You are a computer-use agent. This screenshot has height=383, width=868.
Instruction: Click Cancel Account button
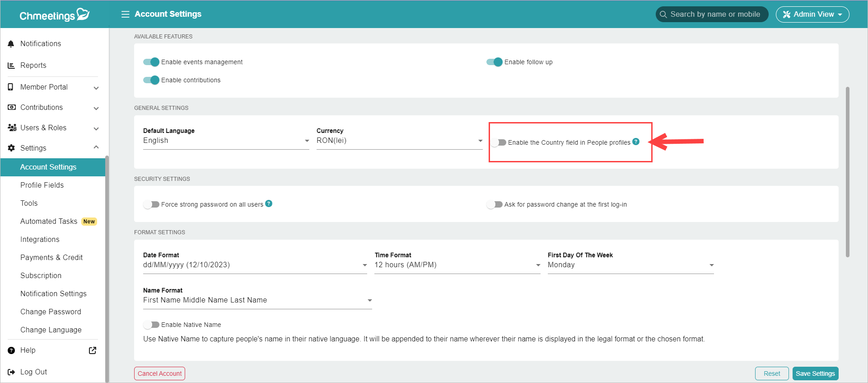159,374
